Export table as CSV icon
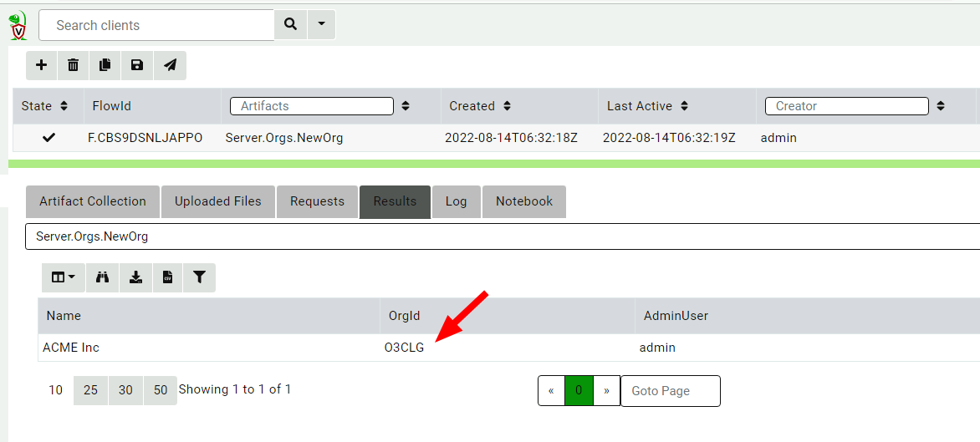 167,277
